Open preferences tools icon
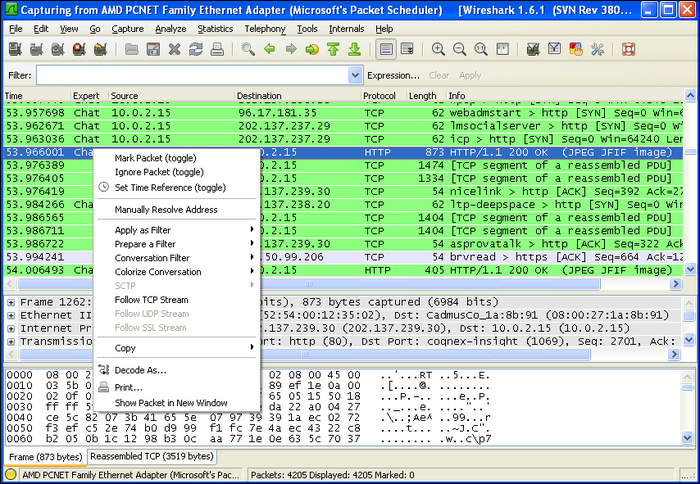 [x=597, y=49]
